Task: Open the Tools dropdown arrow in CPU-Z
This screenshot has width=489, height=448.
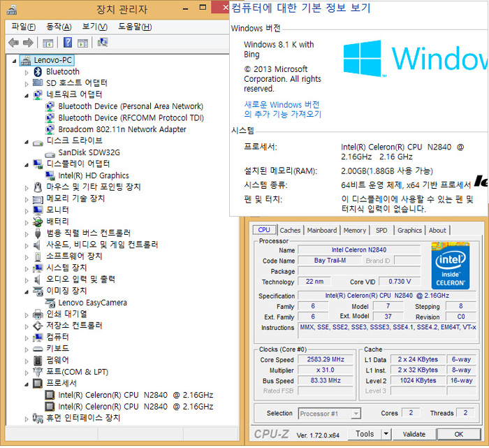Action: [x=386, y=434]
